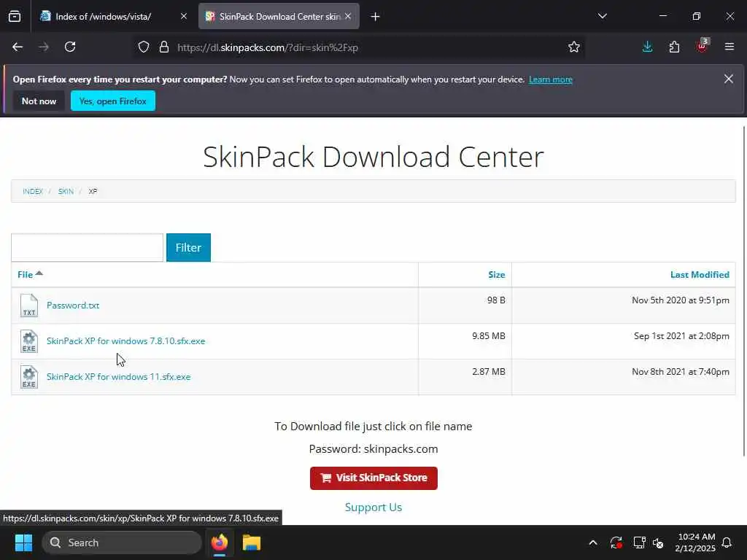Select SkinPack Download Center tab
The height and width of the screenshot is (560, 747).
pyautogui.click(x=279, y=17)
